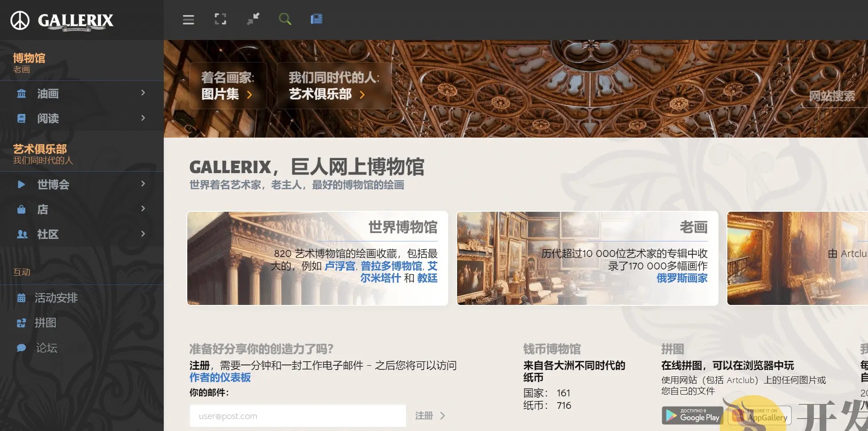Screen dimensions: 868x431
Task: Select 阅读 in the sidebar
Action: click(x=48, y=119)
